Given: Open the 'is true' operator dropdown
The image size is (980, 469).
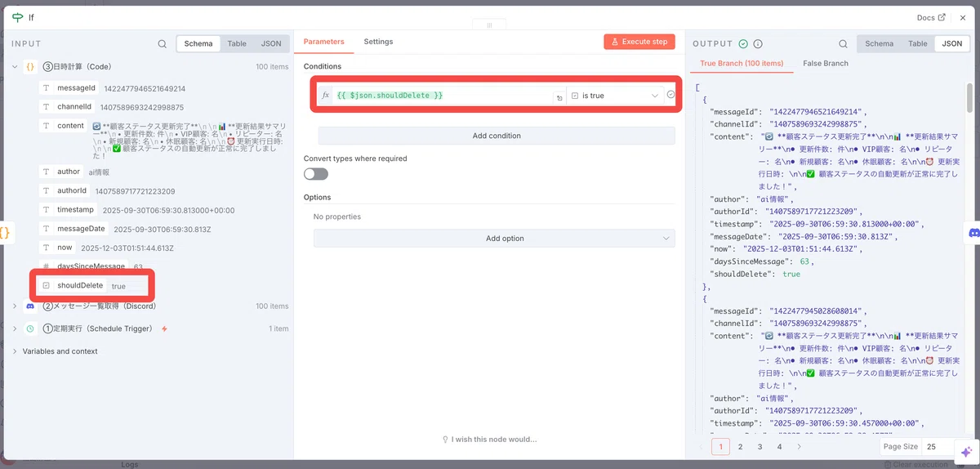Looking at the screenshot, I should (x=614, y=96).
